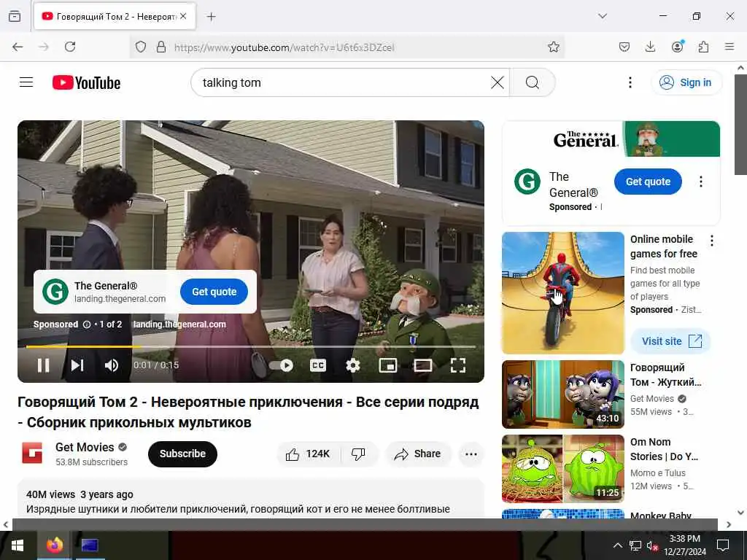This screenshot has width=747, height=560.
Task: Open Firefox View icon
Action: (x=15, y=16)
